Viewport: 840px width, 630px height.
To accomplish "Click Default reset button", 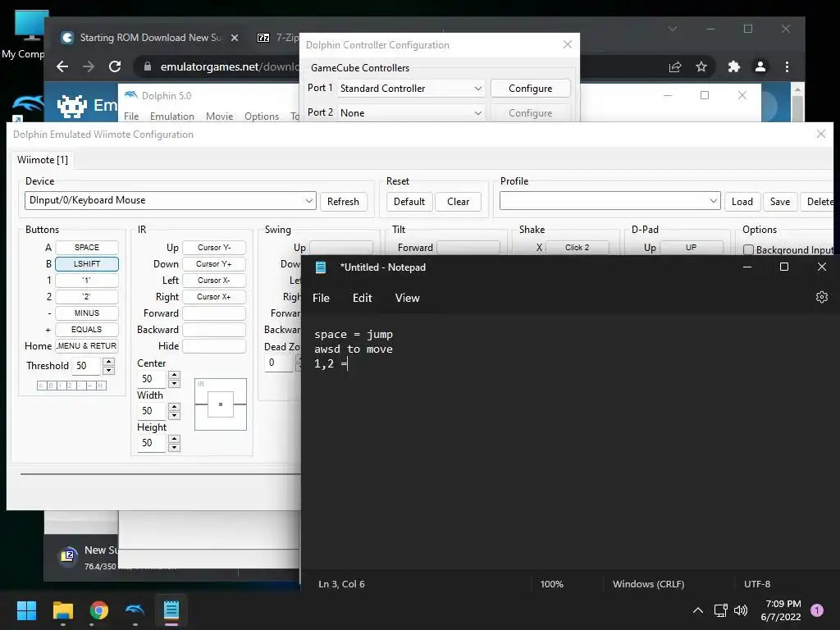I will pyautogui.click(x=409, y=202).
